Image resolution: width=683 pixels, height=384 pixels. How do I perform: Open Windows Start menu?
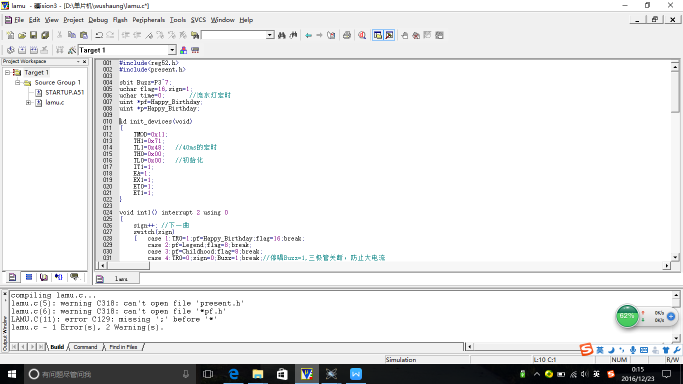point(12,374)
